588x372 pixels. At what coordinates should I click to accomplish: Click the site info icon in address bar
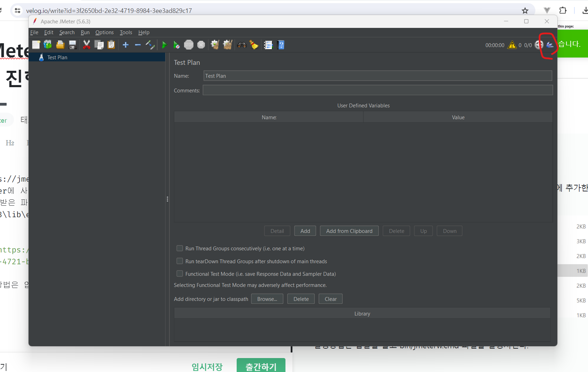pos(17,10)
